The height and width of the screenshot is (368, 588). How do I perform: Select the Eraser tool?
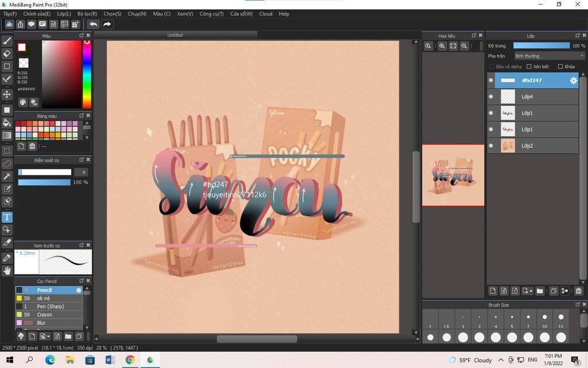7,53
